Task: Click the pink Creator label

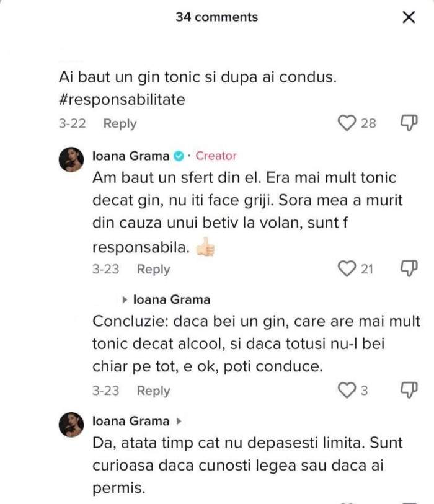Action: tap(216, 156)
